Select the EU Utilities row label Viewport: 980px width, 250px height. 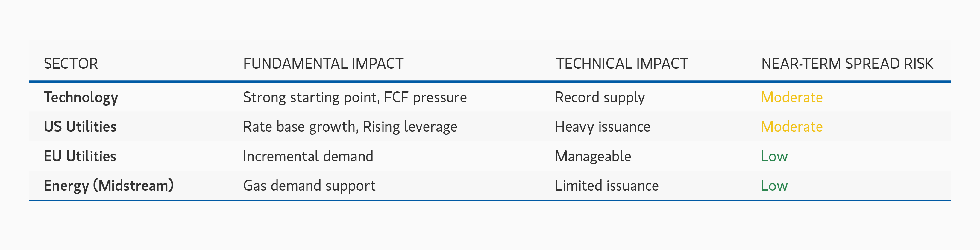coord(80,156)
